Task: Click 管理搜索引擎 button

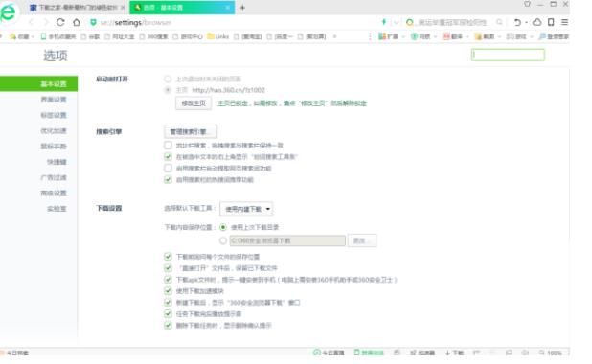Action: (191, 131)
